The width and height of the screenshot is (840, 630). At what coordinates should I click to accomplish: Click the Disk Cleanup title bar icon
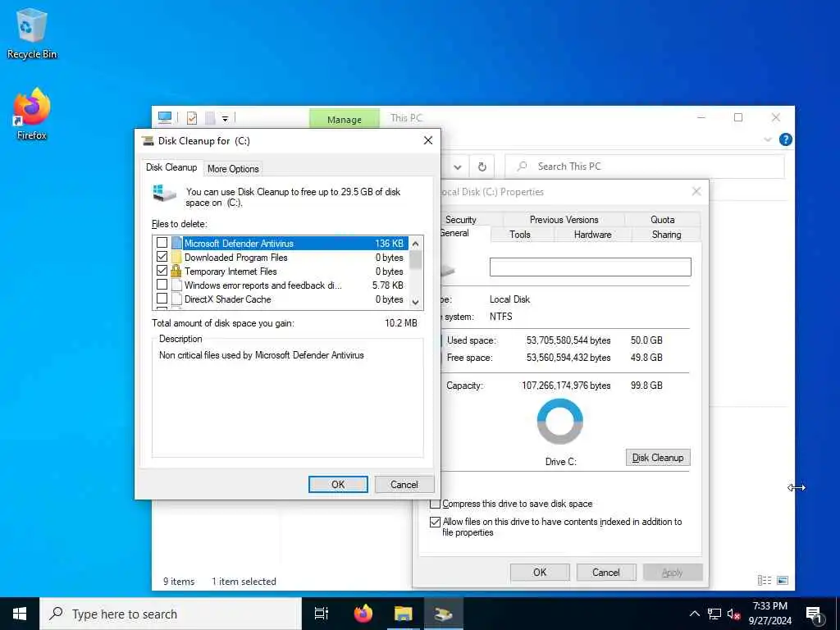pos(148,141)
